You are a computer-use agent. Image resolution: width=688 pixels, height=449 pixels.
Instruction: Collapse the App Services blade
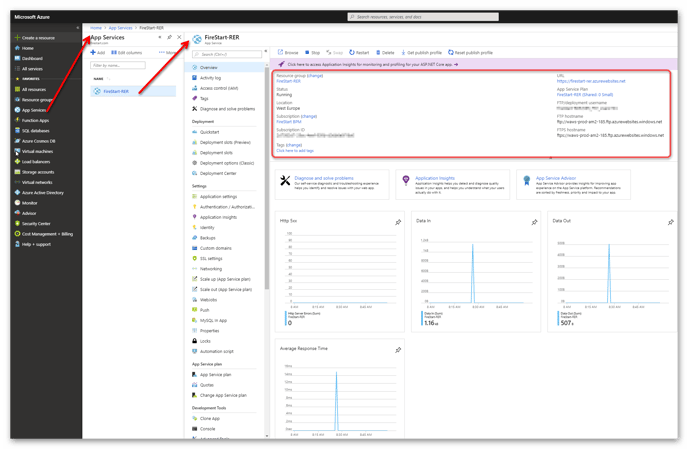click(160, 37)
